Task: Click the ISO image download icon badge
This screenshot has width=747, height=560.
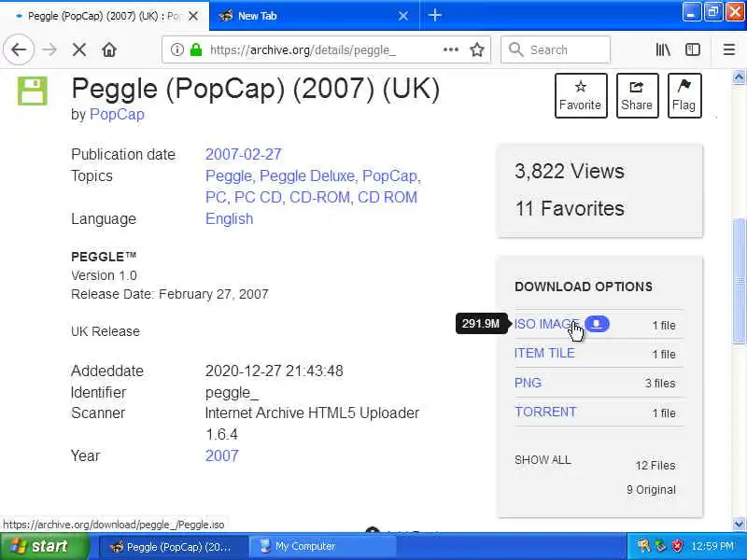Action: (x=597, y=324)
